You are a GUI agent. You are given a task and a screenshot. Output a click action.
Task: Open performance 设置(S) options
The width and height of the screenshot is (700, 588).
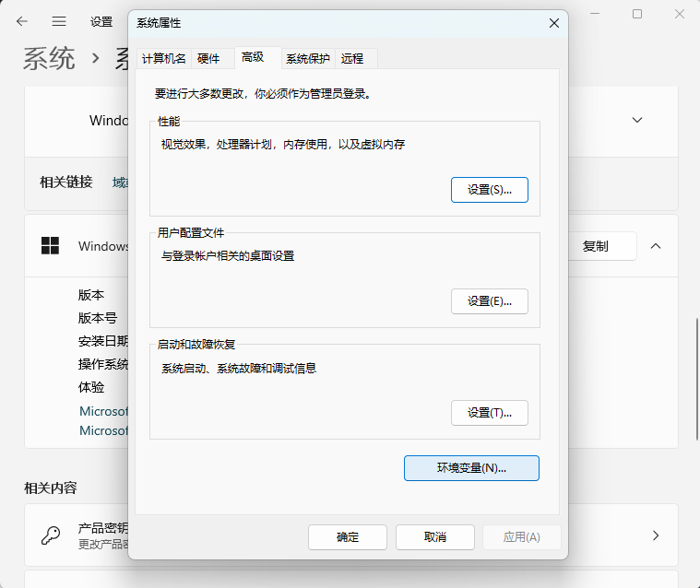click(489, 190)
